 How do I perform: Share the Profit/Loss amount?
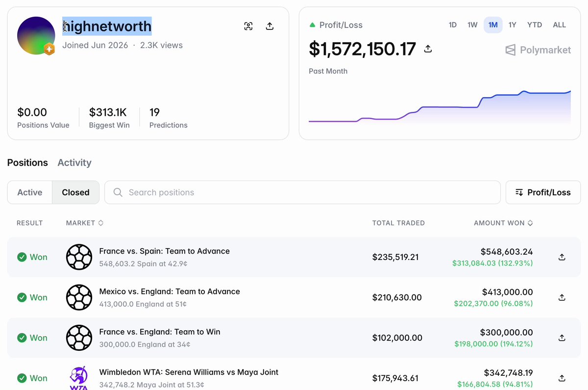coord(428,49)
